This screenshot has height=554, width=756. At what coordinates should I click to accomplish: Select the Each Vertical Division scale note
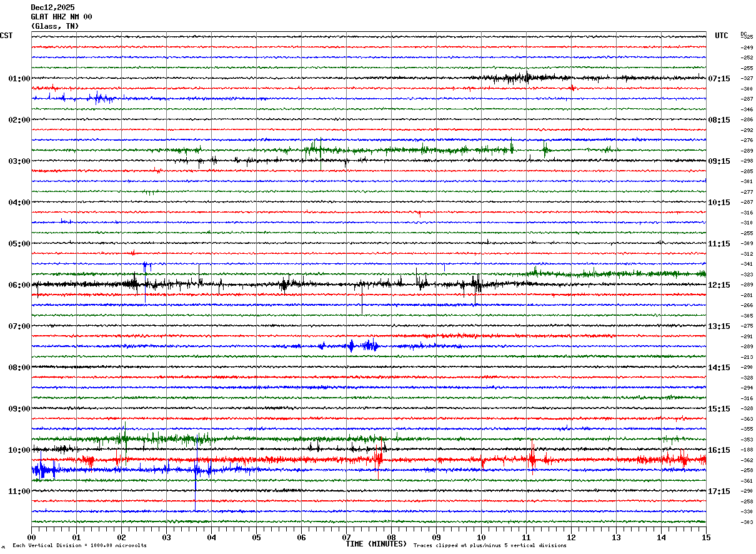click(79, 546)
